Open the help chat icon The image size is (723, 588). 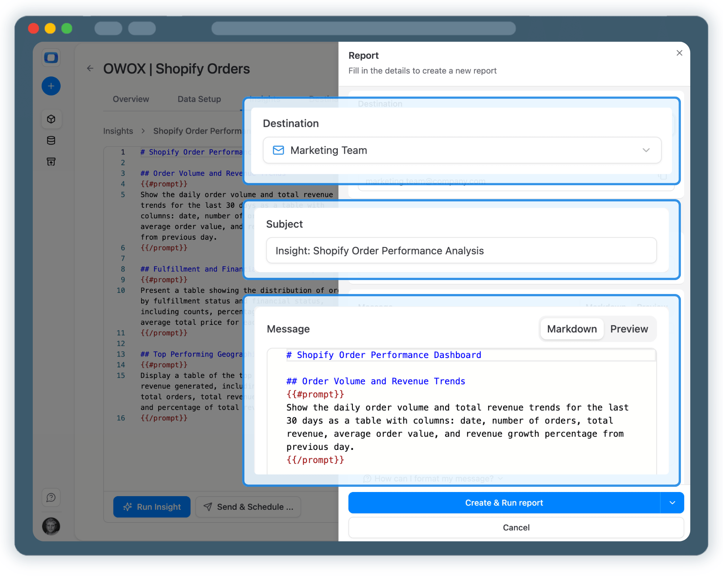point(51,497)
